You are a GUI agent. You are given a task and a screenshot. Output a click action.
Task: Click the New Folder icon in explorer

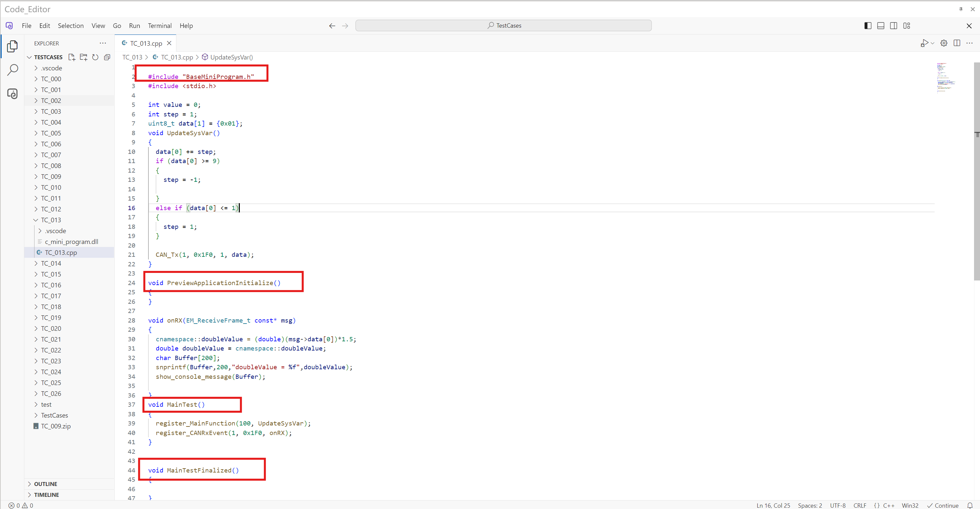pyautogui.click(x=83, y=57)
